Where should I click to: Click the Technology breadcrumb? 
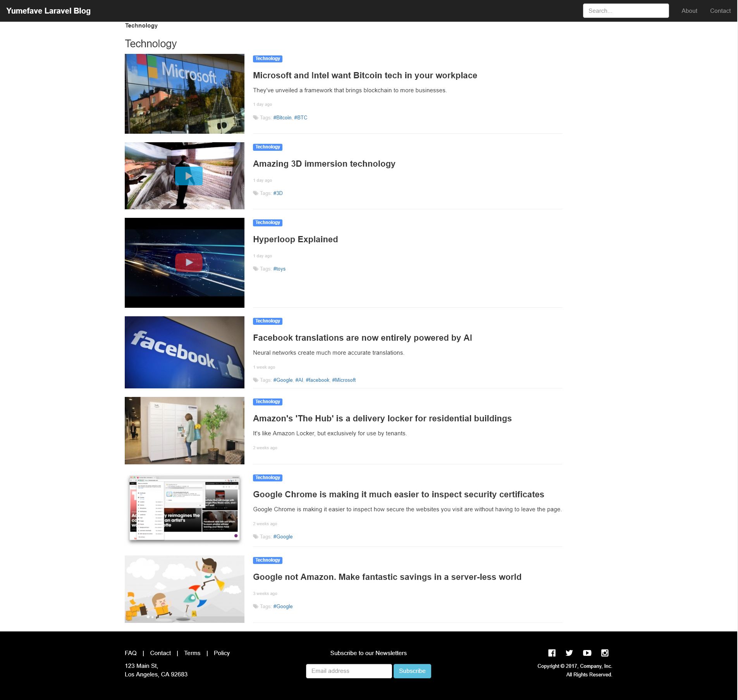[x=141, y=26]
